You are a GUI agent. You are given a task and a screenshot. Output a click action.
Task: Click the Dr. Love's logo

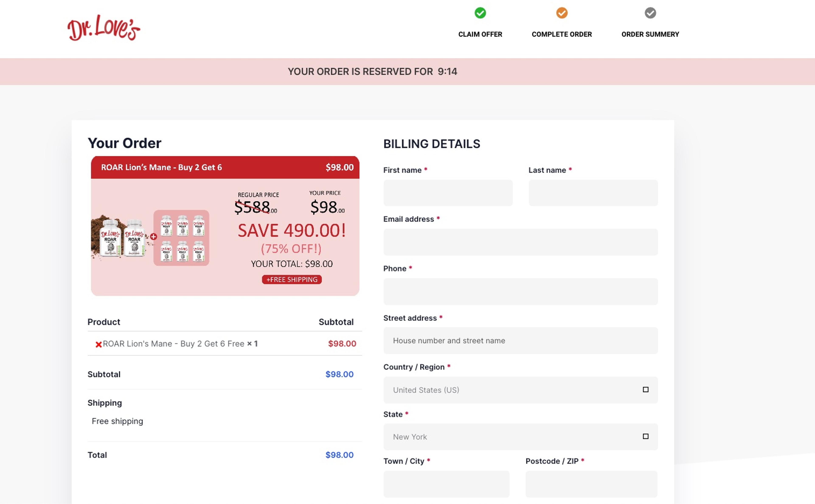click(104, 28)
